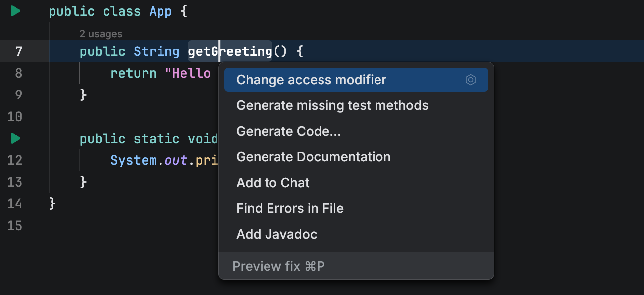This screenshot has height=295, width=644.
Task: View "2 usages" for getGreeting
Action: [x=100, y=33]
